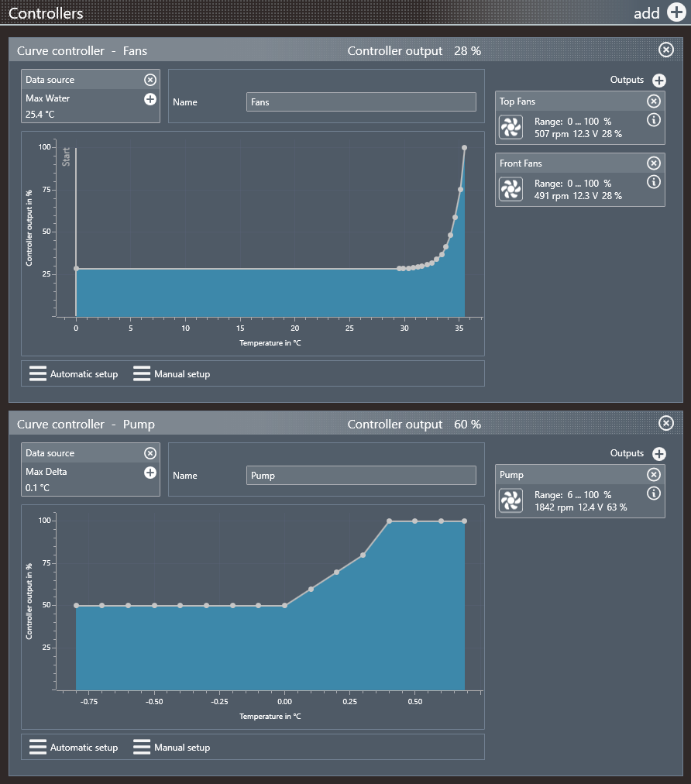Click the Pump Controller output 60 % value
Screen dimensions: 691x784
pyautogui.click(x=467, y=425)
